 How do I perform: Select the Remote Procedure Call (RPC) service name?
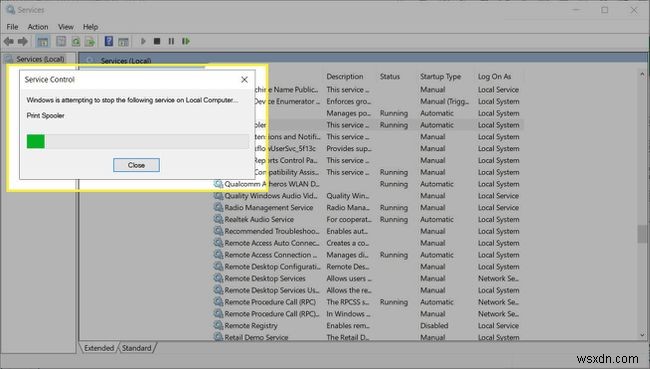point(270,302)
